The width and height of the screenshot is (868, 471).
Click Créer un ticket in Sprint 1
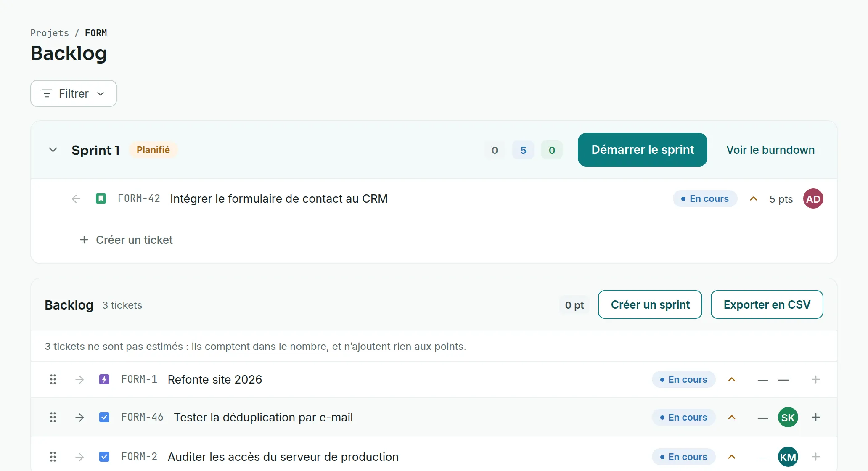pyautogui.click(x=126, y=240)
